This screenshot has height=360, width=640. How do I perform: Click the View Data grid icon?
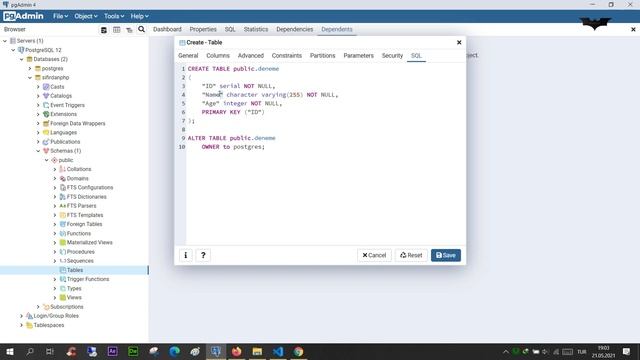[x=116, y=30]
